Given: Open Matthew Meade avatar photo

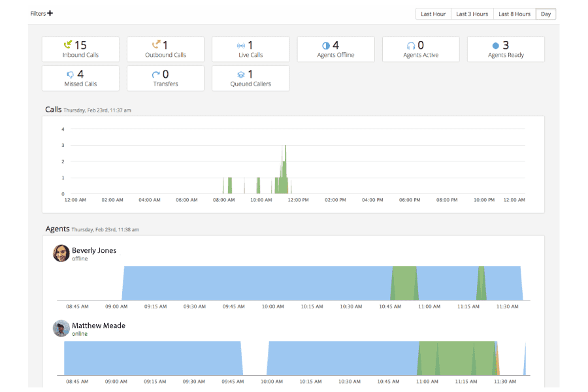Looking at the screenshot, I should pyautogui.click(x=61, y=329).
